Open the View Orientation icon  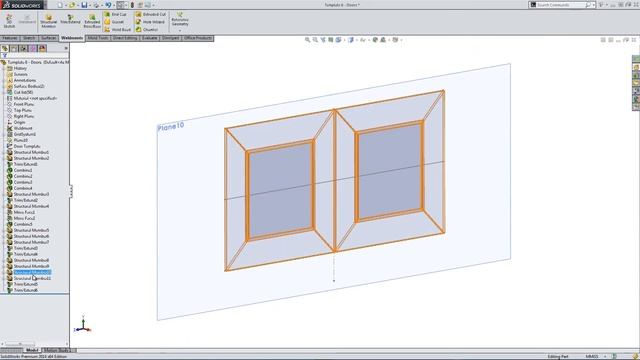[x=338, y=40]
